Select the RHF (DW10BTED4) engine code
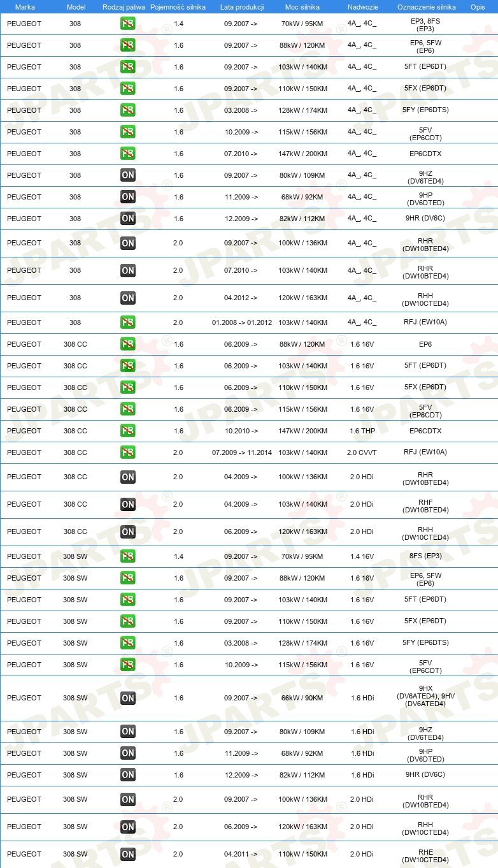Image resolution: width=498 pixels, height=868 pixels. 425,507
